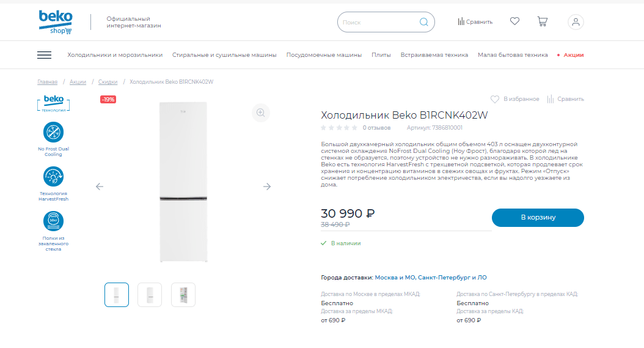Select the third product thumbnail with open fridge
This screenshot has width=644, height=348.
(183, 295)
